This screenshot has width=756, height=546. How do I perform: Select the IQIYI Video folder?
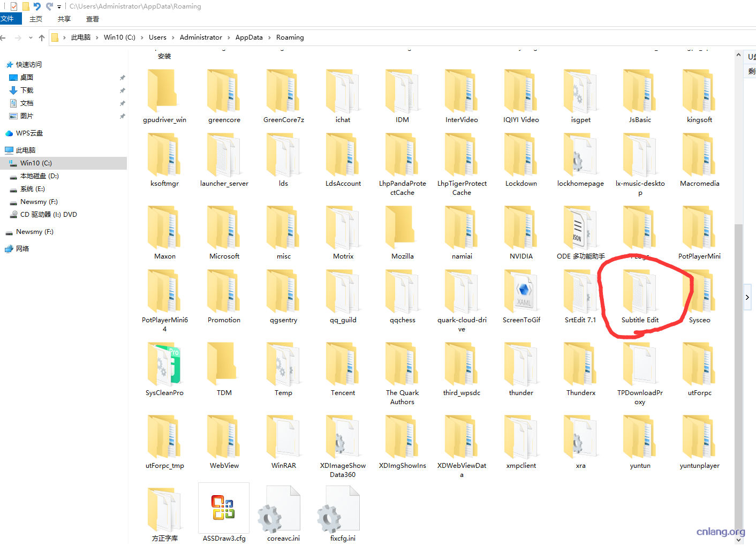point(521,96)
